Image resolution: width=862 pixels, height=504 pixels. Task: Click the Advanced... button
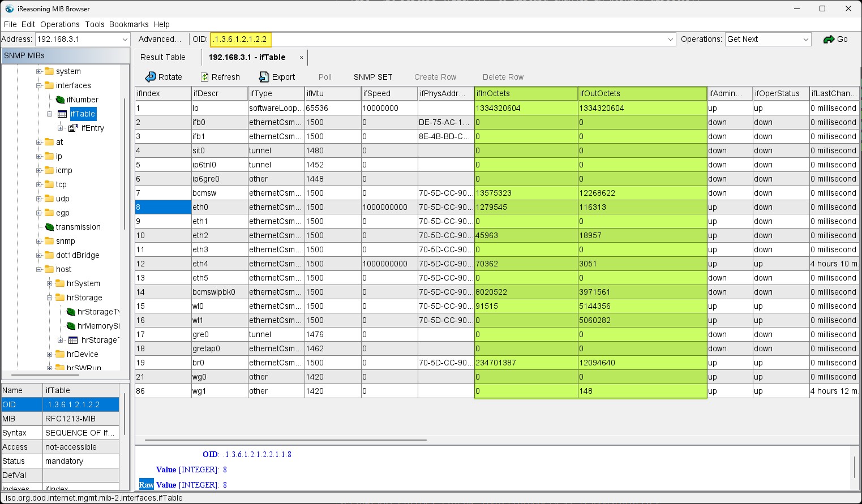click(x=160, y=39)
